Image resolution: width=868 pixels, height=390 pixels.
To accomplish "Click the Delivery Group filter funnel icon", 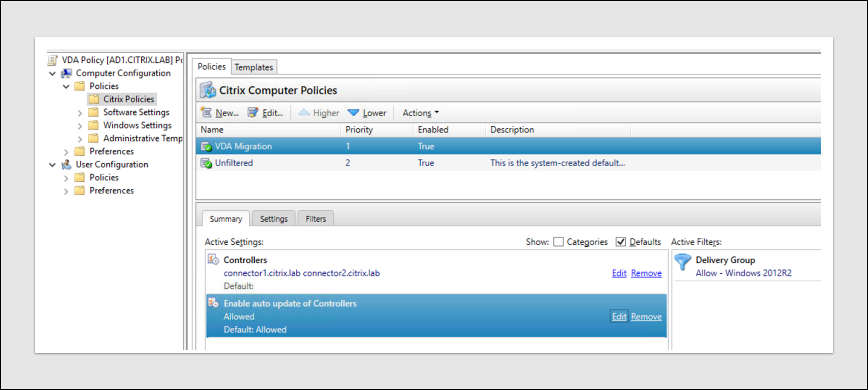I will [682, 262].
